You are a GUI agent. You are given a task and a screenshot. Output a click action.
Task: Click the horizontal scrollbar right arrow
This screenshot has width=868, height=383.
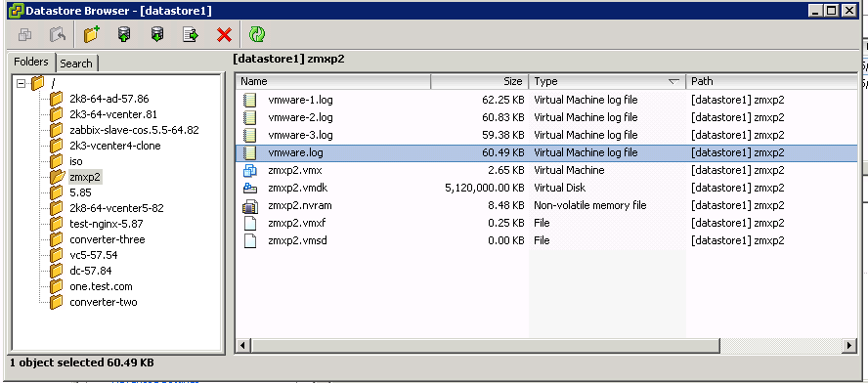[850, 346]
